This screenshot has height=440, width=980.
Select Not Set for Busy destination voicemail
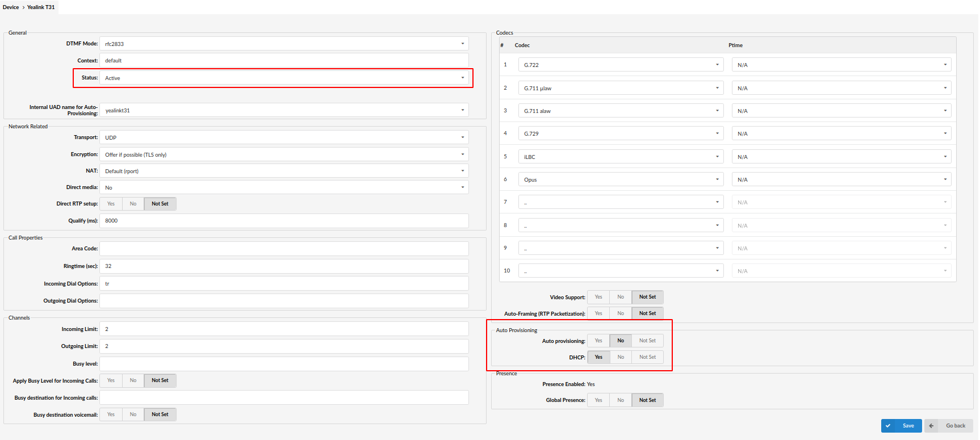[160, 414]
